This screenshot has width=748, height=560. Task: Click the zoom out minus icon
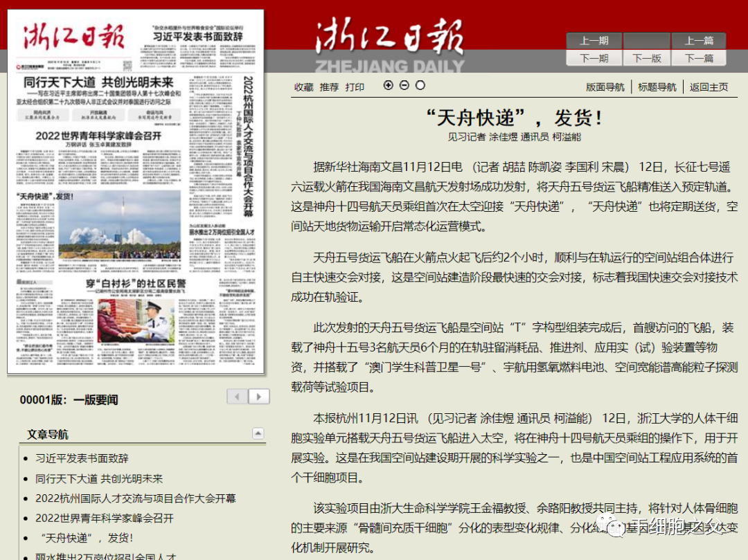point(404,85)
